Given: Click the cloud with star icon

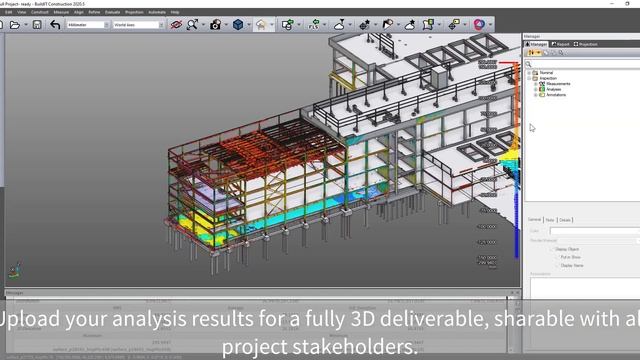Looking at the screenshot, I should point(409,25).
